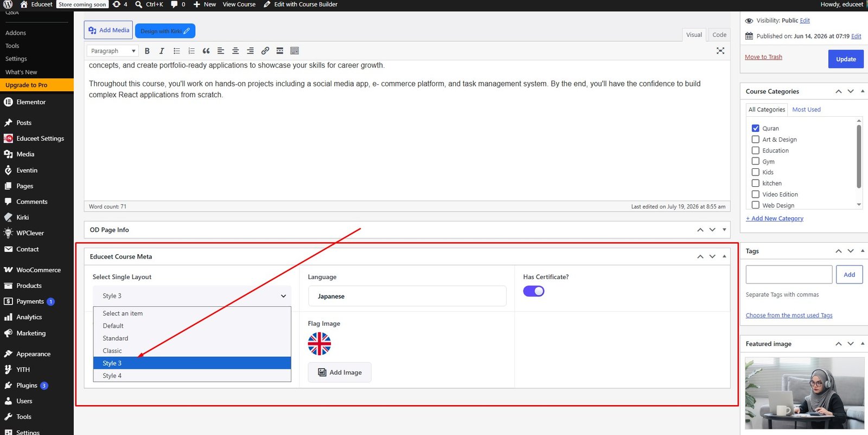
Task: Click the blue Update button
Action: click(846, 59)
